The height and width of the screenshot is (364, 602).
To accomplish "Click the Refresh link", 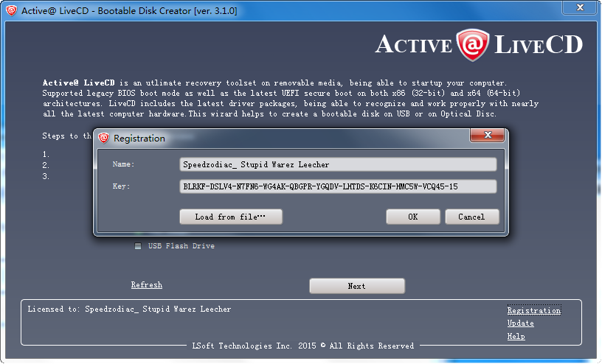I will (x=146, y=285).
